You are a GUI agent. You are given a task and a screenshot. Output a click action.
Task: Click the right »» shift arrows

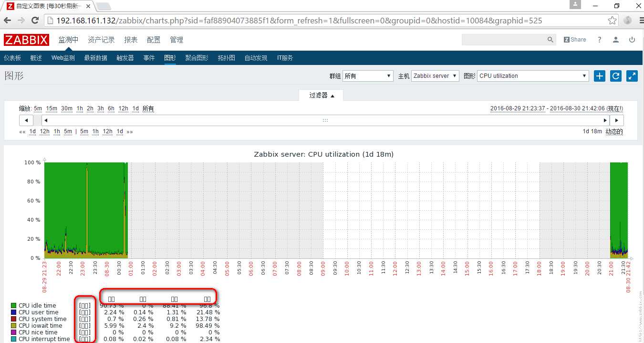[x=130, y=131]
